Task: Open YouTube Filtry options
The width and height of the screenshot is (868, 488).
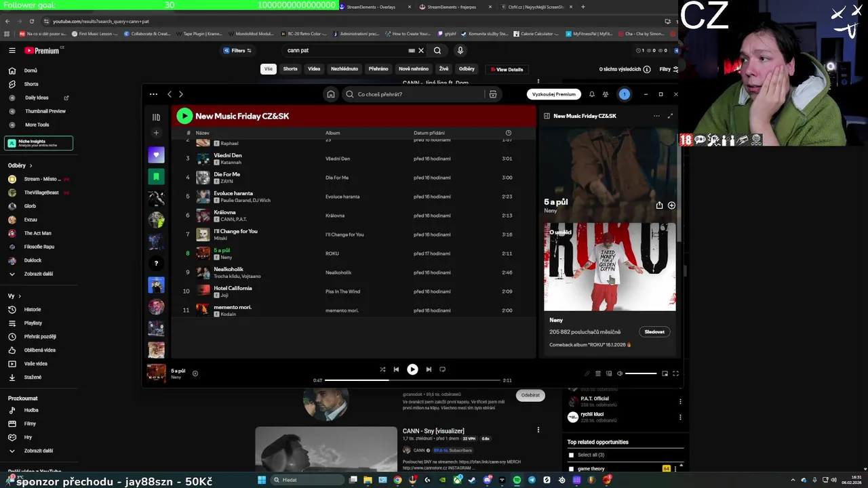Action: [x=669, y=69]
